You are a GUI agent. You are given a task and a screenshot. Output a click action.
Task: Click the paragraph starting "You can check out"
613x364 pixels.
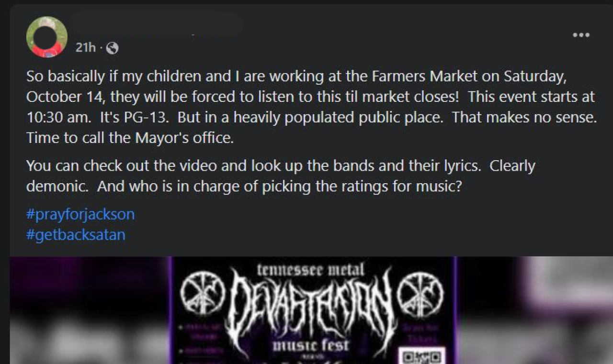[x=281, y=176]
